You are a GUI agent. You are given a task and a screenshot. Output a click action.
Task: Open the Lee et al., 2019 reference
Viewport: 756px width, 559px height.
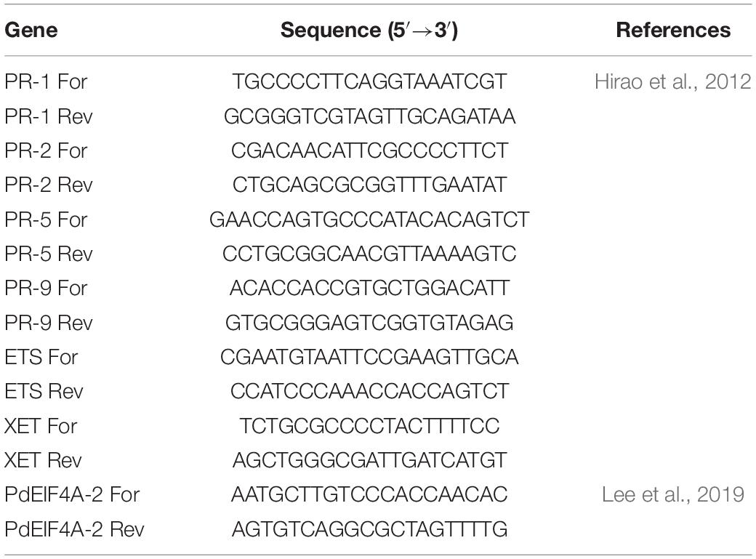click(672, 494)
